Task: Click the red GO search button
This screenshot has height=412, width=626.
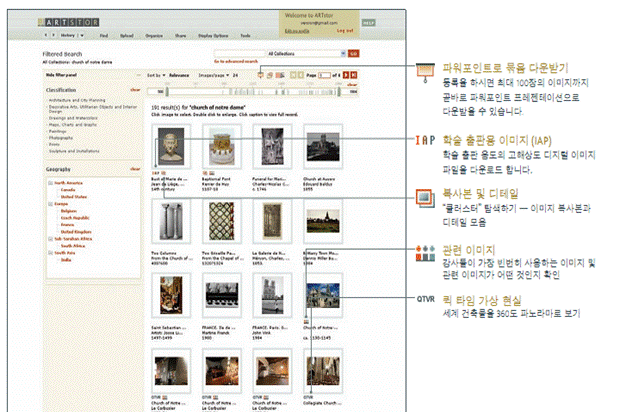Action: tap(354, 53)
